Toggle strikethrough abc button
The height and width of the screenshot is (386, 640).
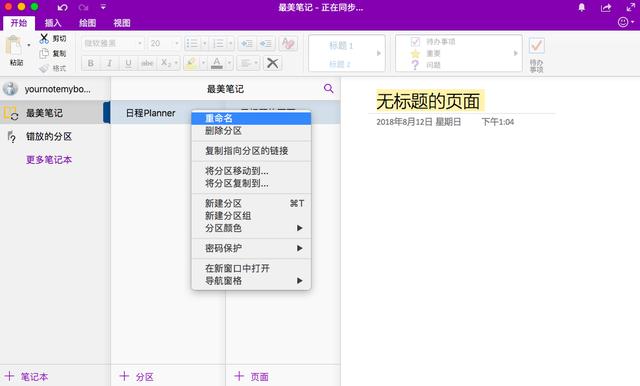click(x=147, y=63)
